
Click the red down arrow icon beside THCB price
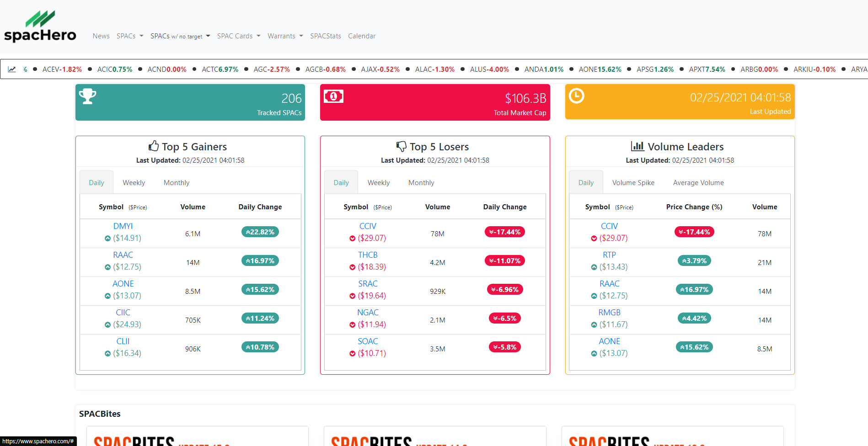pyautogui.click(x=352, y=267)
